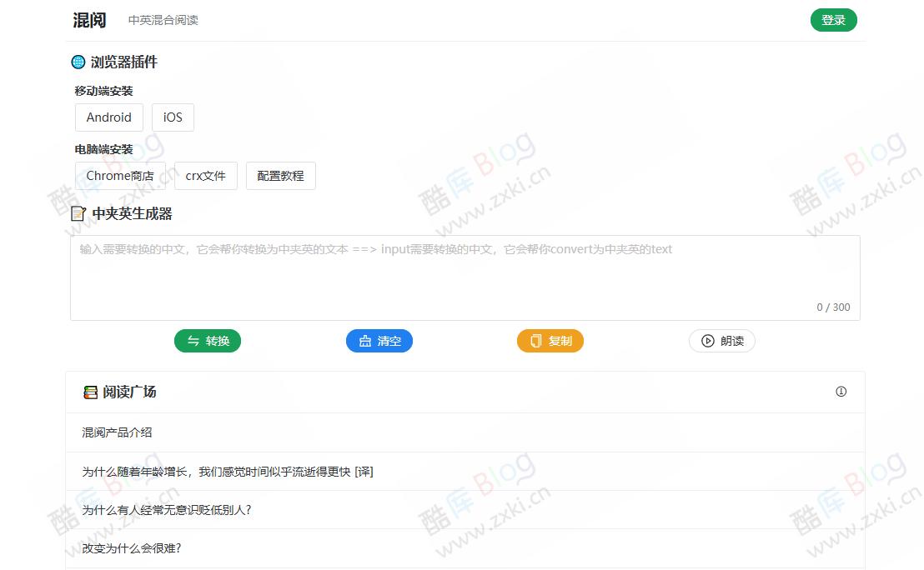Select the Android install option

(108, 117)
